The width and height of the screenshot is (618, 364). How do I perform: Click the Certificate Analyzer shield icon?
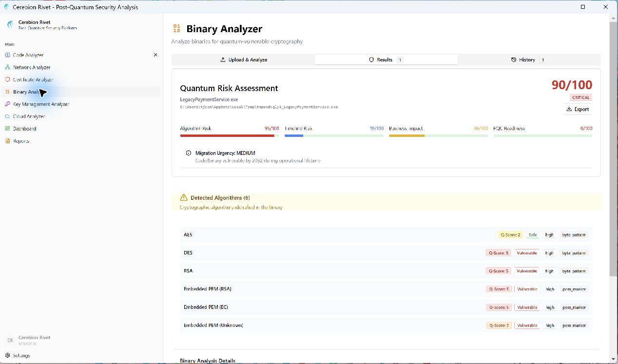7,79
